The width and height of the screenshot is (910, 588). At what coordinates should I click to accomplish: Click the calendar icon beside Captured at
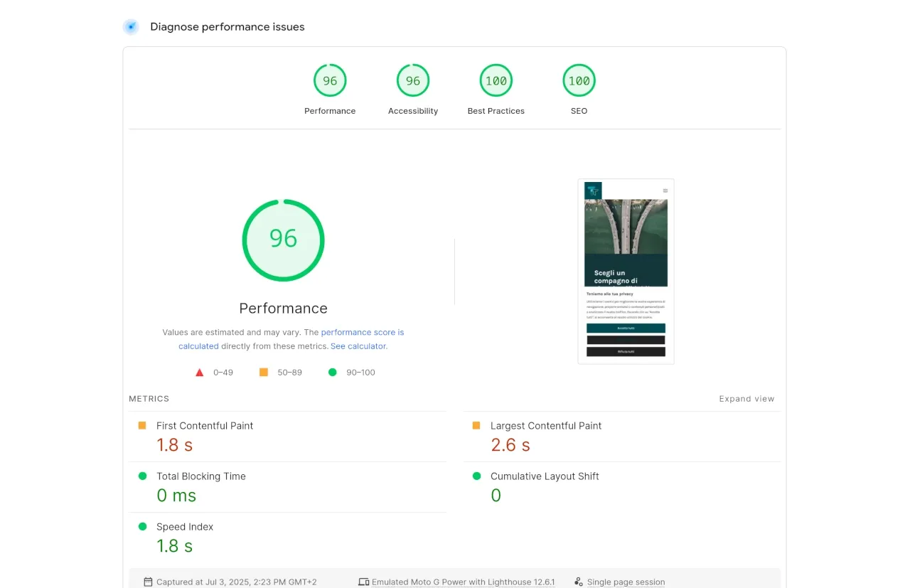[148, 582]
